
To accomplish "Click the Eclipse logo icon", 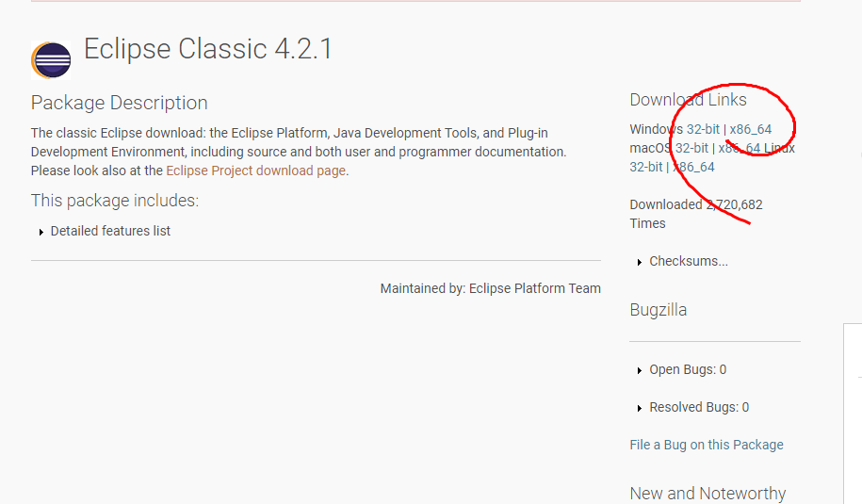I will click(x=51, y=60).
